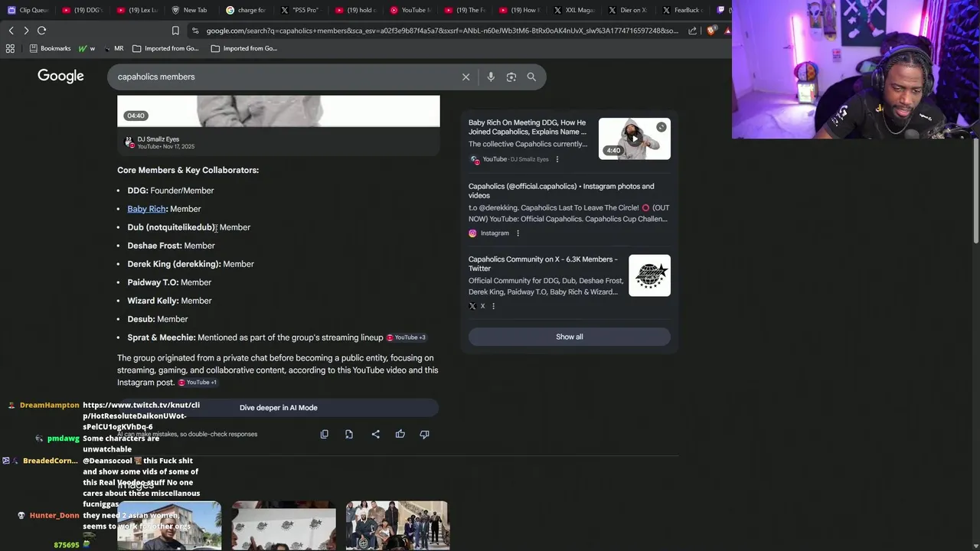
Task: Copy the AI overview response
Action: 325,434
